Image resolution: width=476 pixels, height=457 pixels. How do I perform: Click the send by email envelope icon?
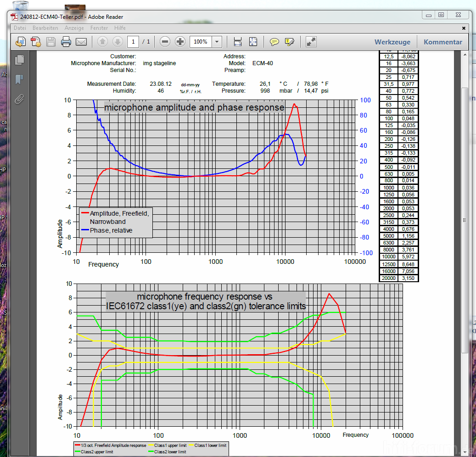[x=81, y=42]
